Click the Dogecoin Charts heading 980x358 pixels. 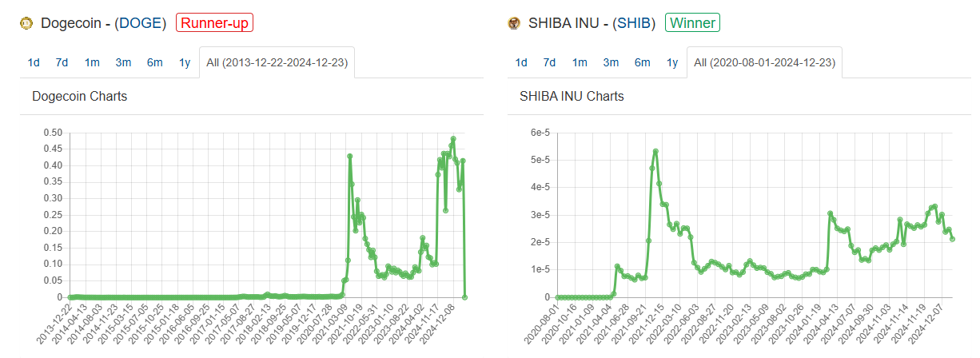point(79,97)
